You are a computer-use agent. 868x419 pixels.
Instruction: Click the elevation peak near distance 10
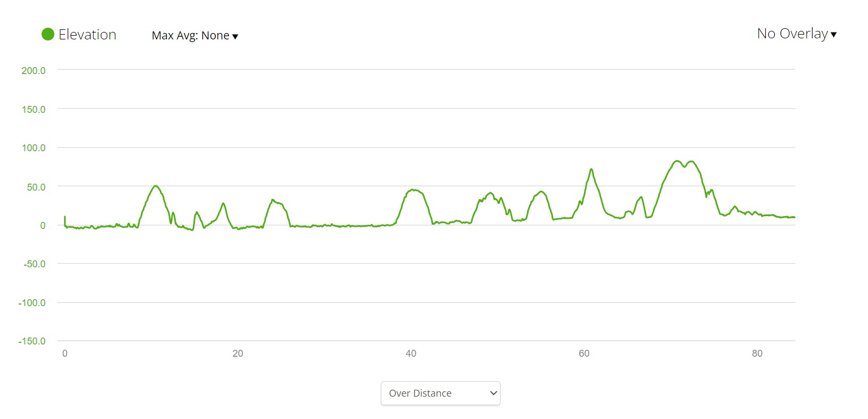[x=155, y=186]
